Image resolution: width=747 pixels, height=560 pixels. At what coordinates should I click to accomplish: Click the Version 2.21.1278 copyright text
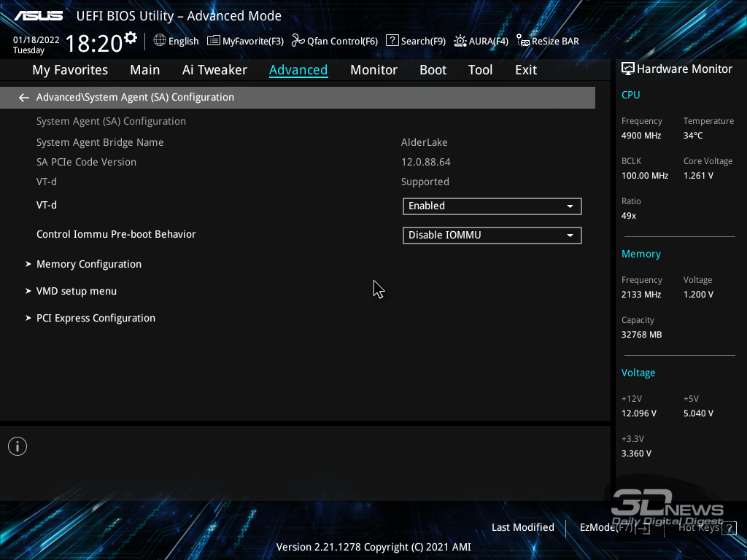click(x=373, y=547)
